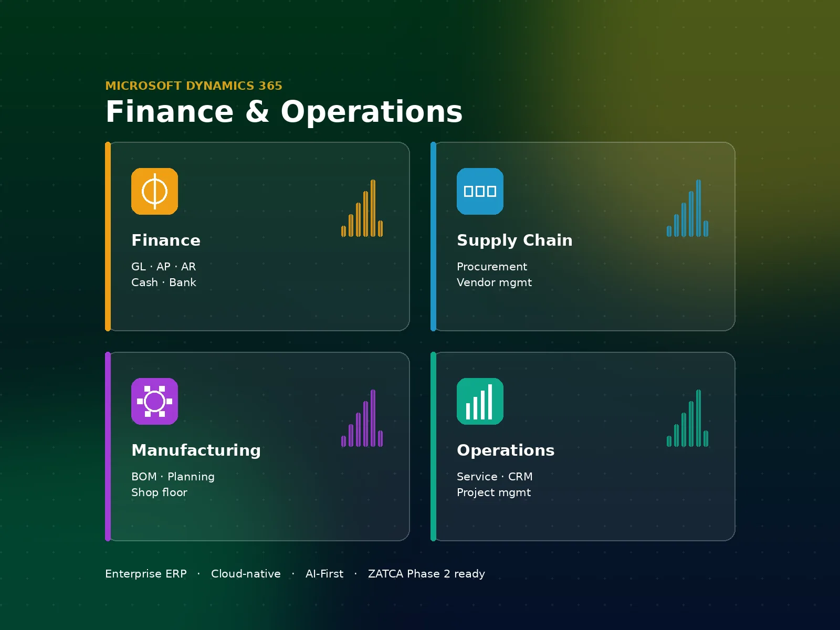Click the purple bar chart in Manufacturing card

[x=362, y=418]
